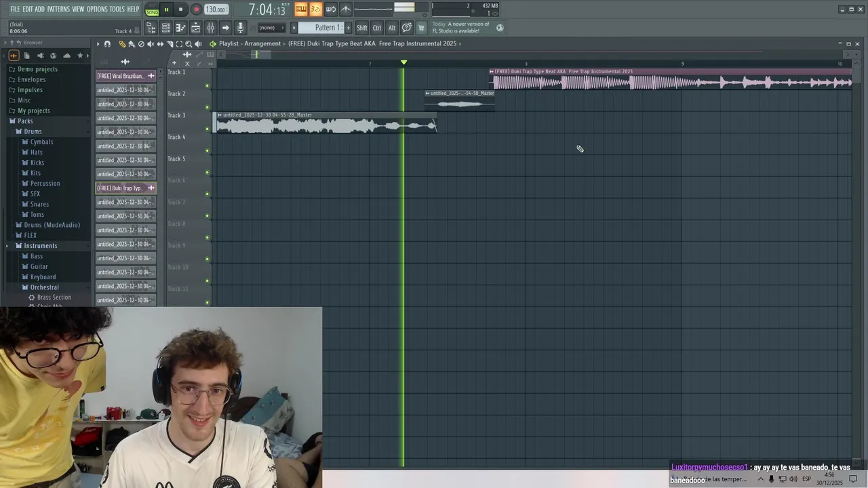Click the Alt modifier button

(x=391, y=28)
